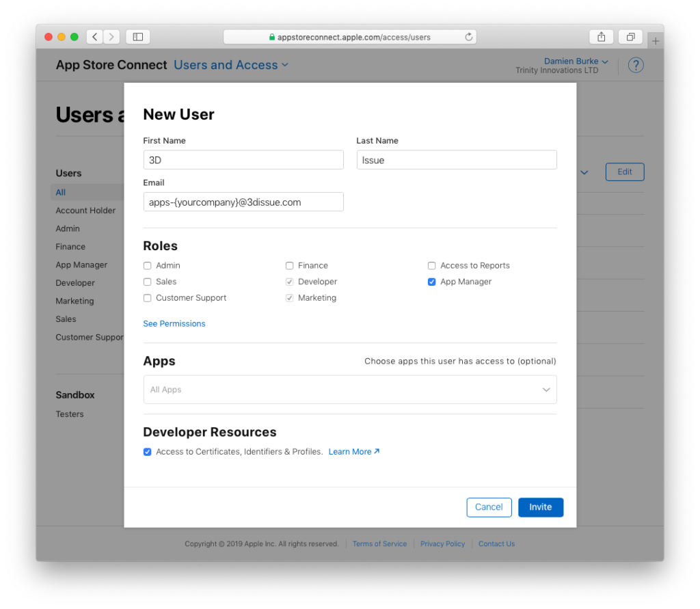Image resolution: width=700 pixels, height=609 pixels.
Task: Enable Access to Reports checkbox
Action: pyautogui.click(x=432, y=266)
